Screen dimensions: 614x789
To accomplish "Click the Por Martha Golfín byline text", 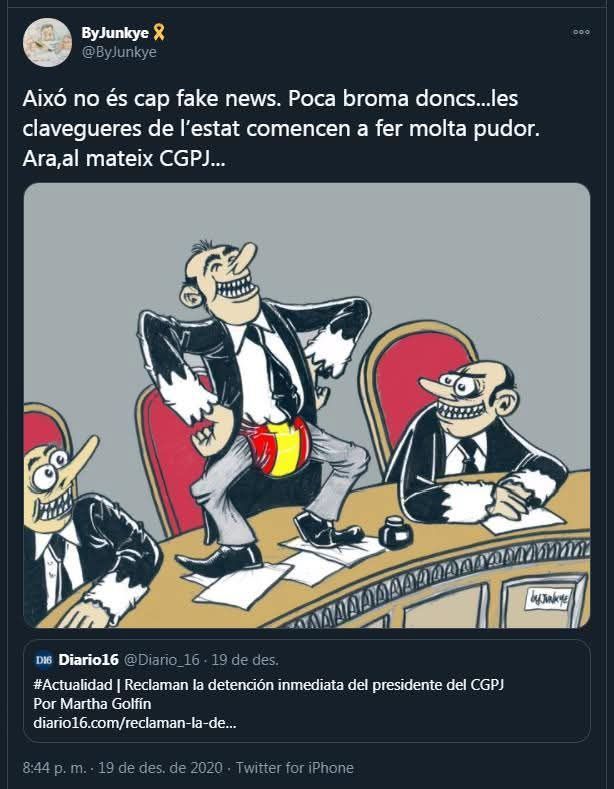I will (x=92, y=704).
